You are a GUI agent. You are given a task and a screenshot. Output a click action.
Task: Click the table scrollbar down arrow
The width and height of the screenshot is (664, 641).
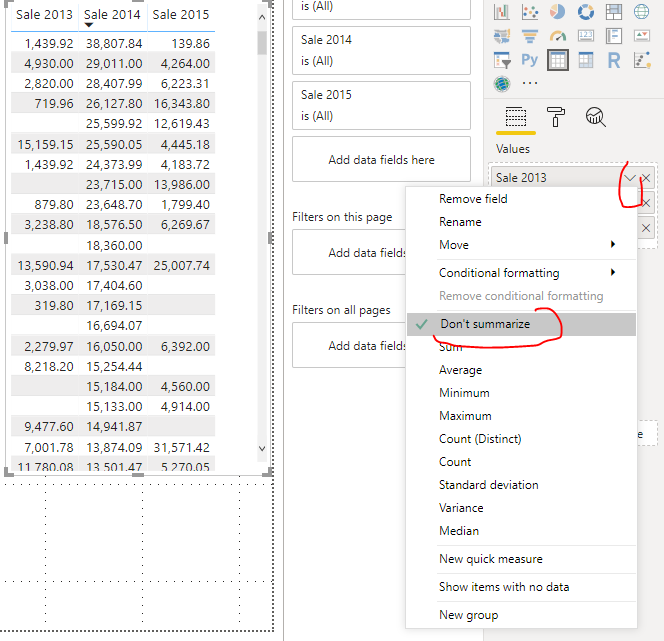point(262,448)
